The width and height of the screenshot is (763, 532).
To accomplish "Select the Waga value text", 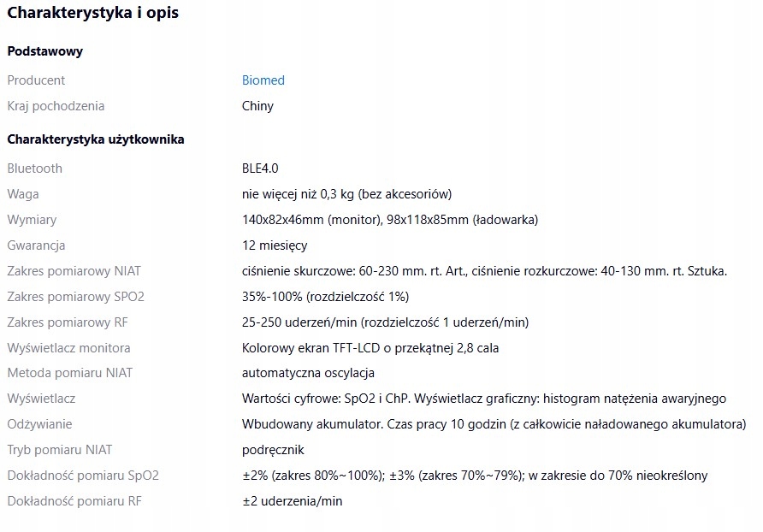I will [x=346, y=194].
